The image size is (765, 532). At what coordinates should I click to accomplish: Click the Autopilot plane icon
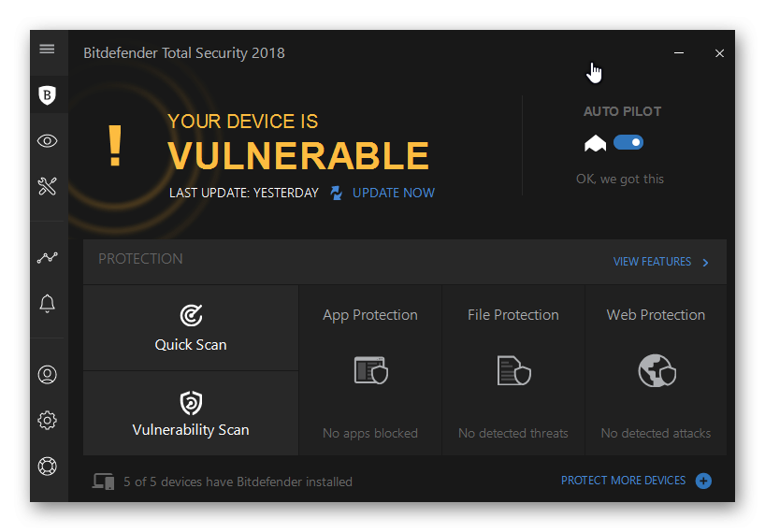595,143
